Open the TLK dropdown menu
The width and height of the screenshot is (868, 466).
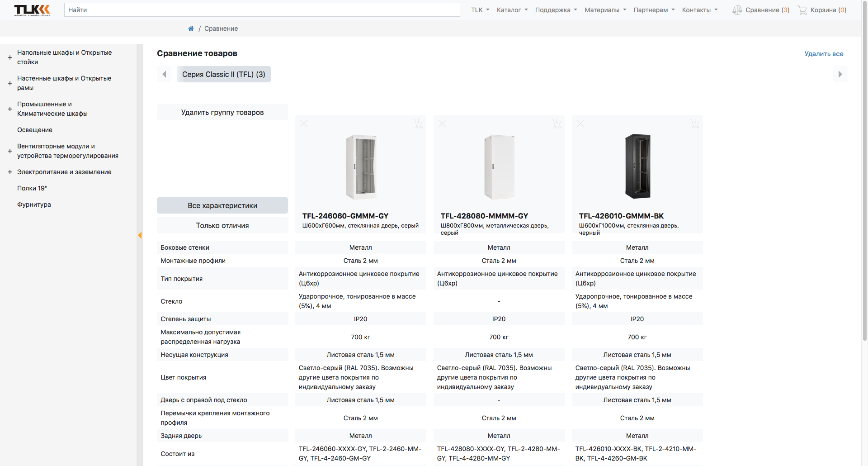480,10
